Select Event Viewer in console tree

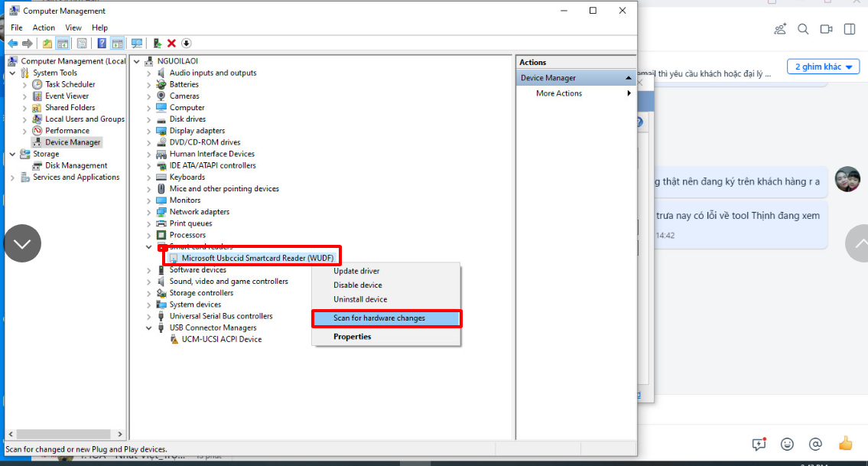67,96
